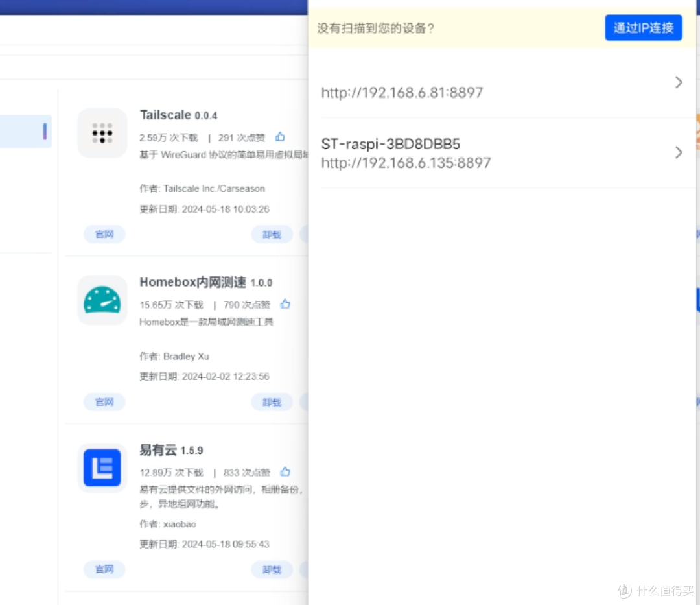Image resolution: width=700 pixels, height=605 pixels.
Task: Click author text Bradley Xu
Action: click(186, 356)
